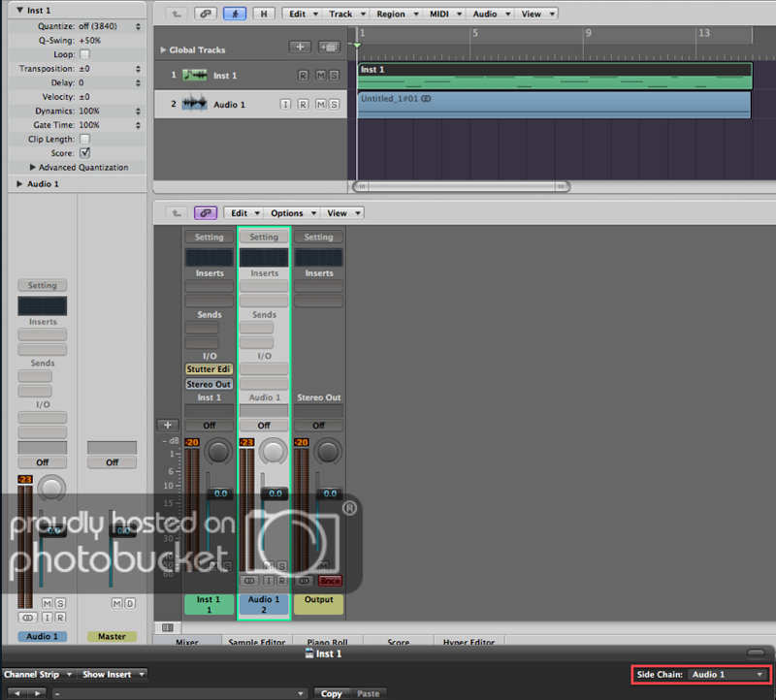Click the add track plus icon
Viewport: 776px width, 700px height.
click(x=300, y=47)
